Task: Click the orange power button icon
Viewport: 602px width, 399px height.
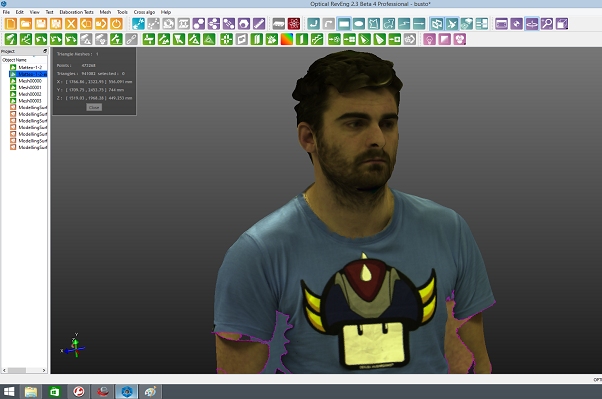Action: [x=116, y=24]
